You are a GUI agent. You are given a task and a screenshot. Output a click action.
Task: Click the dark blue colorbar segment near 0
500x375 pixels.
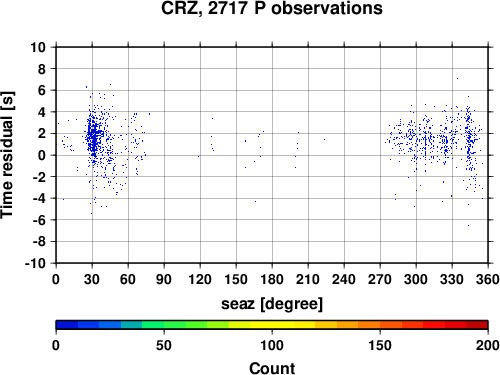67,325
